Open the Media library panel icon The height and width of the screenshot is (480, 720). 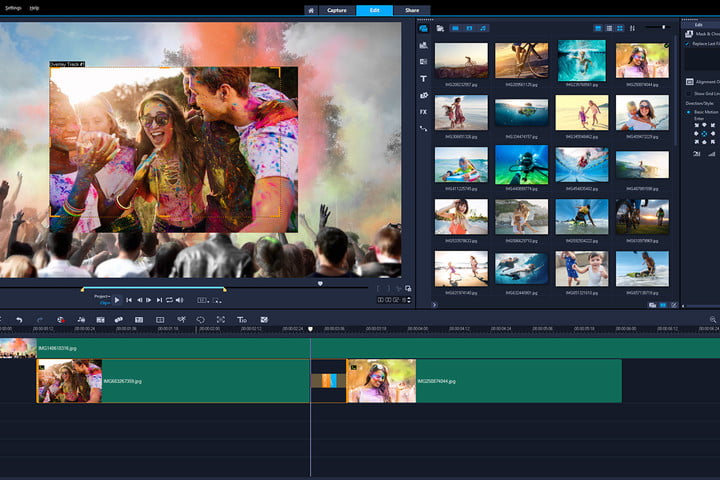click(423, 28)
